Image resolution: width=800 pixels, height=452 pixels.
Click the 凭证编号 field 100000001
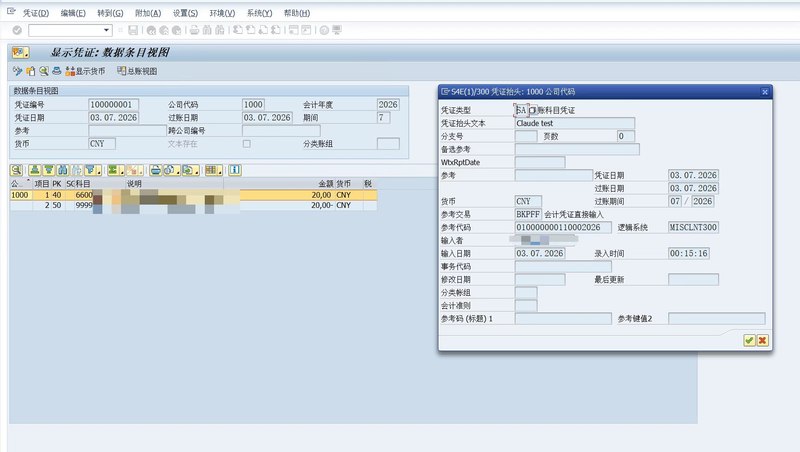(x=113, y=105)
